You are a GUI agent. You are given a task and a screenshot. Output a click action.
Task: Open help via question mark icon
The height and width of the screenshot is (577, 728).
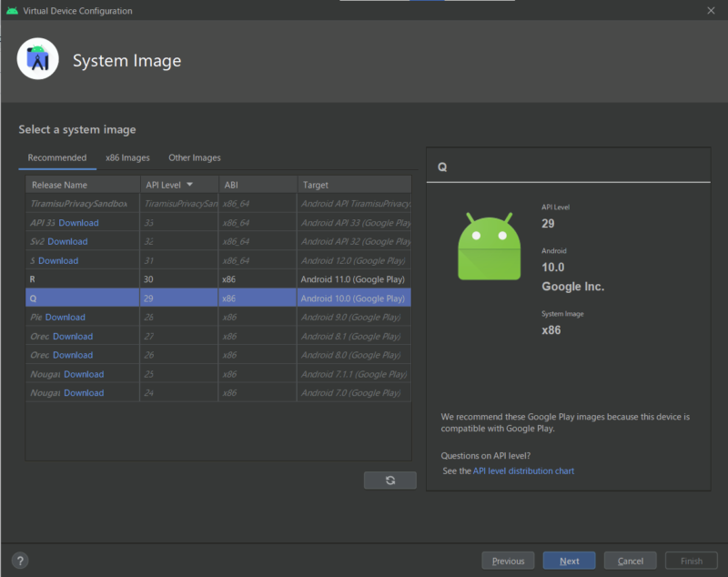(20, 561)
